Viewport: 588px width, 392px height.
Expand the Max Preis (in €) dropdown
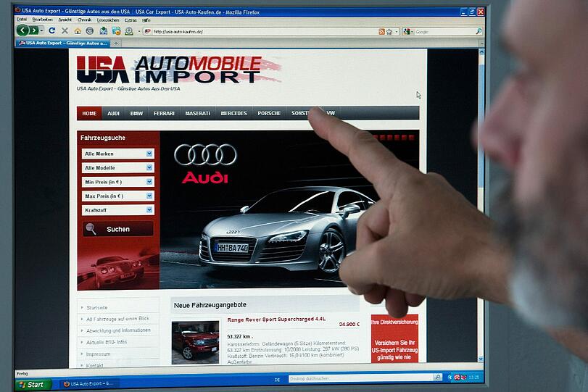149,196
